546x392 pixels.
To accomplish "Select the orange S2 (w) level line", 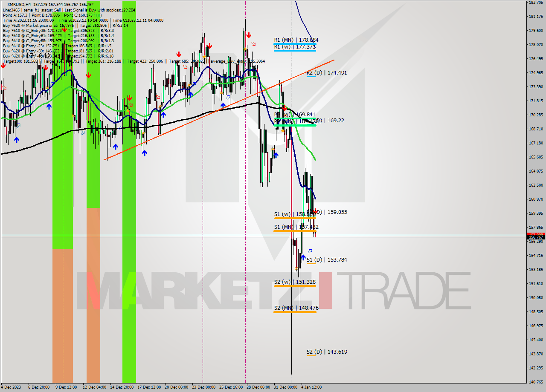I will click(x=295, y=286).
